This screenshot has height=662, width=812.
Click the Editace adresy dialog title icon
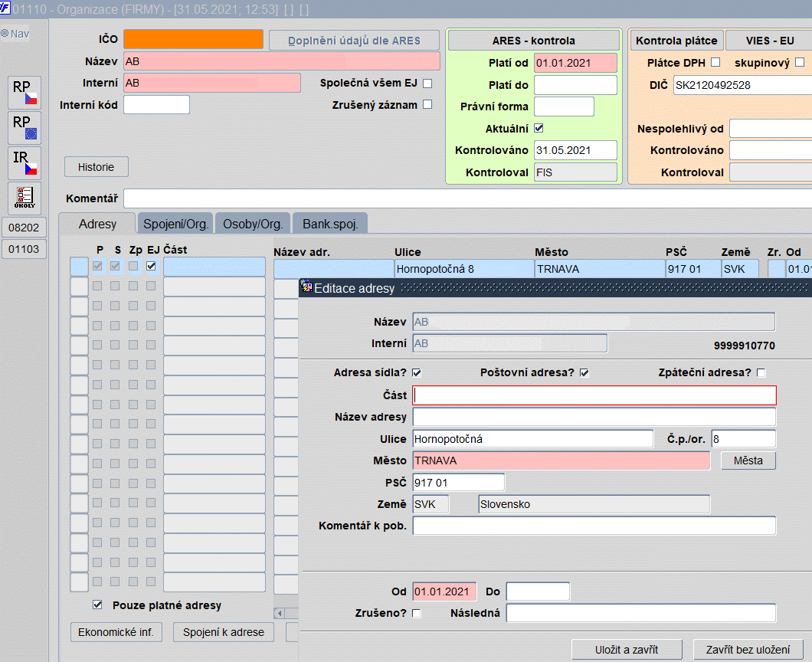tap(306, 287)
